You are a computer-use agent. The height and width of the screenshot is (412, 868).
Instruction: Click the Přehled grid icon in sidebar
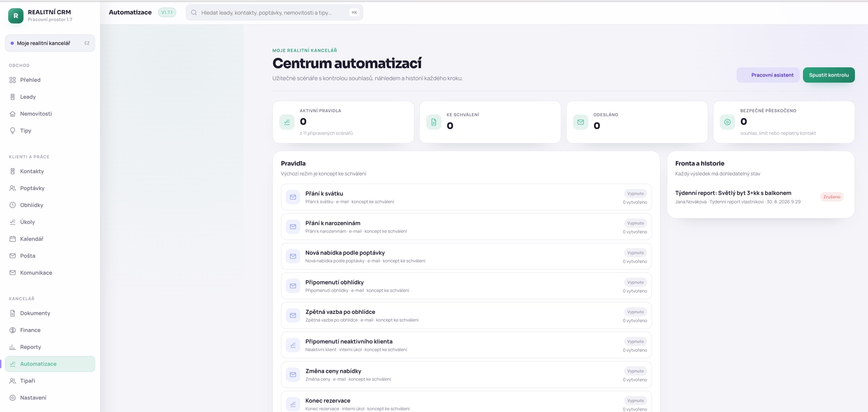[13, 80]
